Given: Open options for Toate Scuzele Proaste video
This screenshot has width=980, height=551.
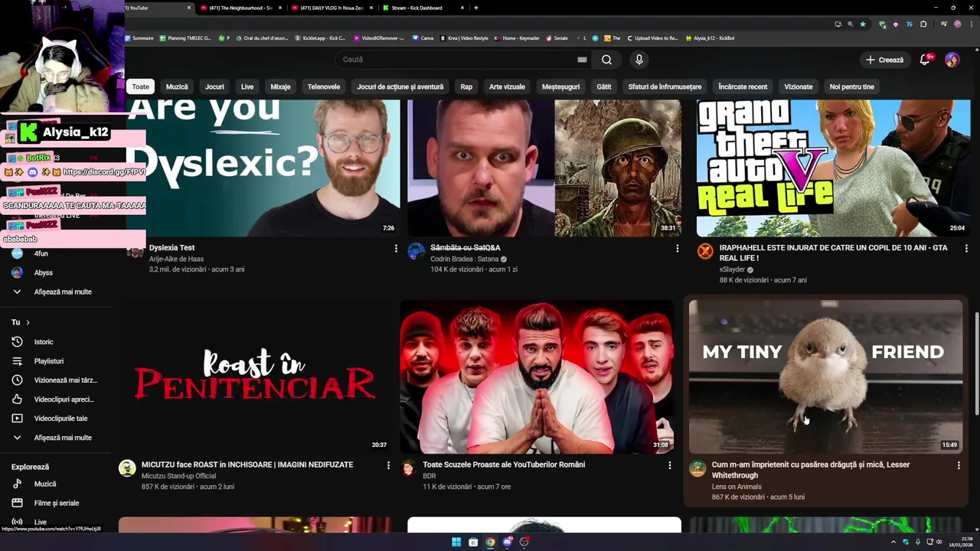Looking at the screenshot, I should (669, 465).
